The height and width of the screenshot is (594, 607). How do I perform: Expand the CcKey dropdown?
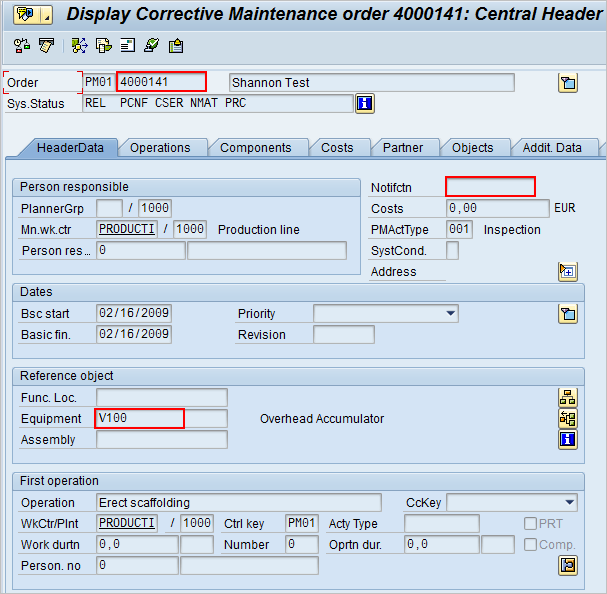click(569, 502)
